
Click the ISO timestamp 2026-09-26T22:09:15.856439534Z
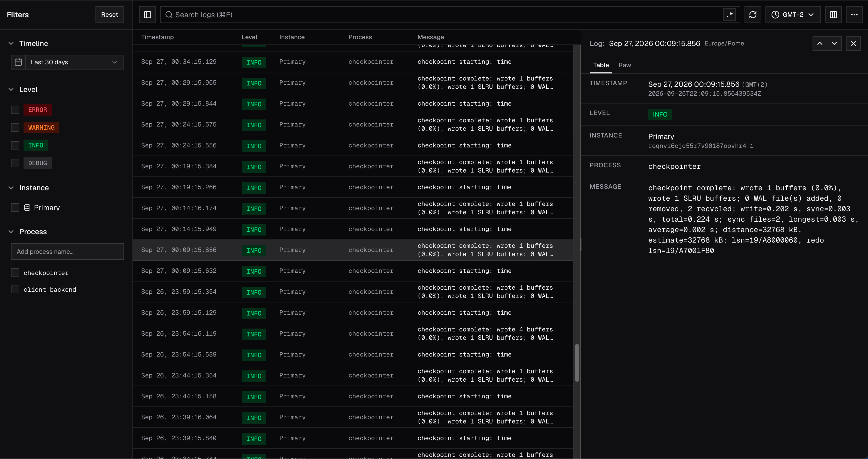coord(704,94)
